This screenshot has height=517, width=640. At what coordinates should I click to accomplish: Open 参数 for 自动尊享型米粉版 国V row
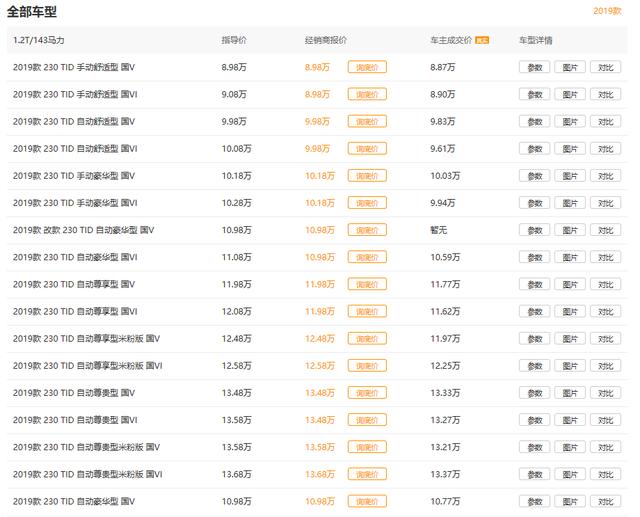tap(534, 339)
